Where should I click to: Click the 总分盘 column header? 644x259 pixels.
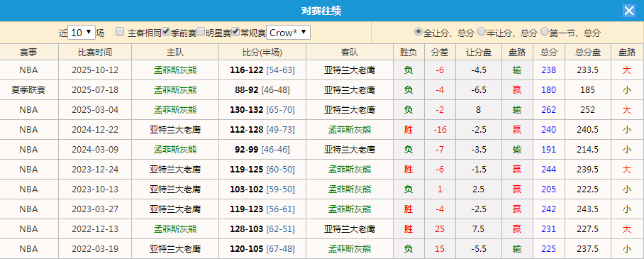(588, 53)
